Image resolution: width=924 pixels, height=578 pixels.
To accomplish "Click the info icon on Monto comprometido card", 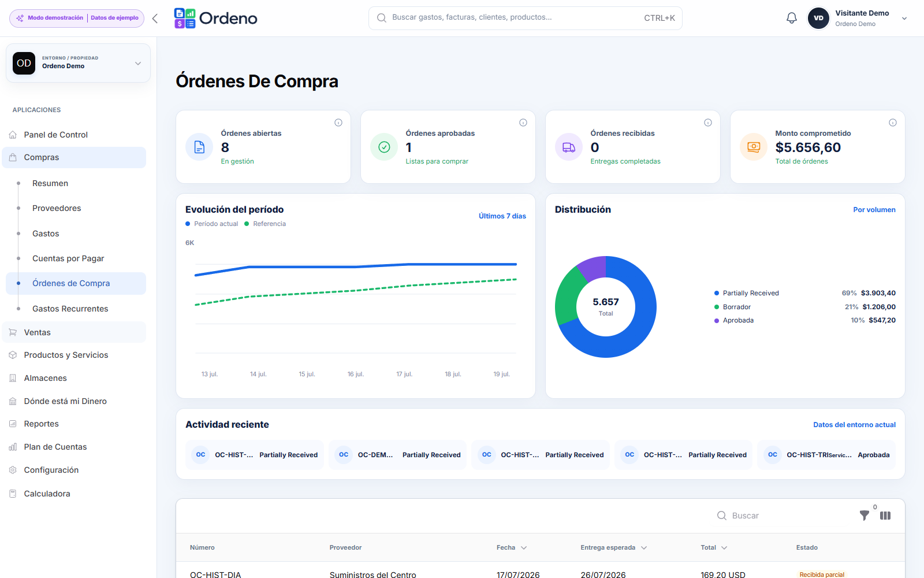I will pos(893,123).
